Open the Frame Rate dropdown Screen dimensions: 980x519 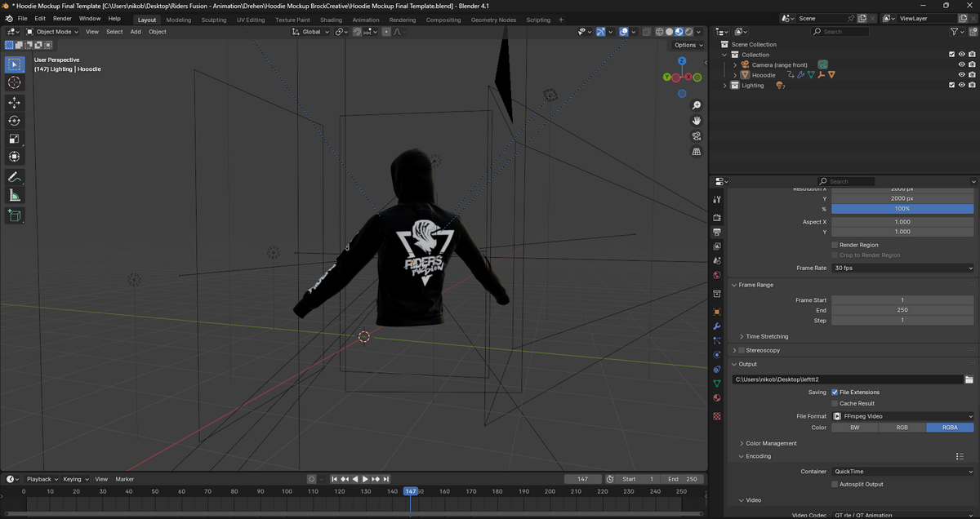click(902, 268)
